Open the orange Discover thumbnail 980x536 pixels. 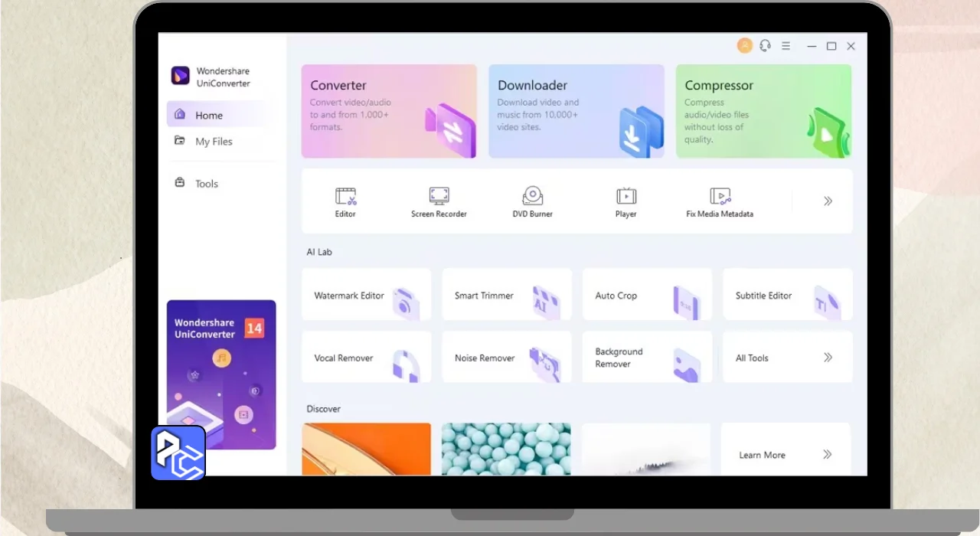point(367,449)
